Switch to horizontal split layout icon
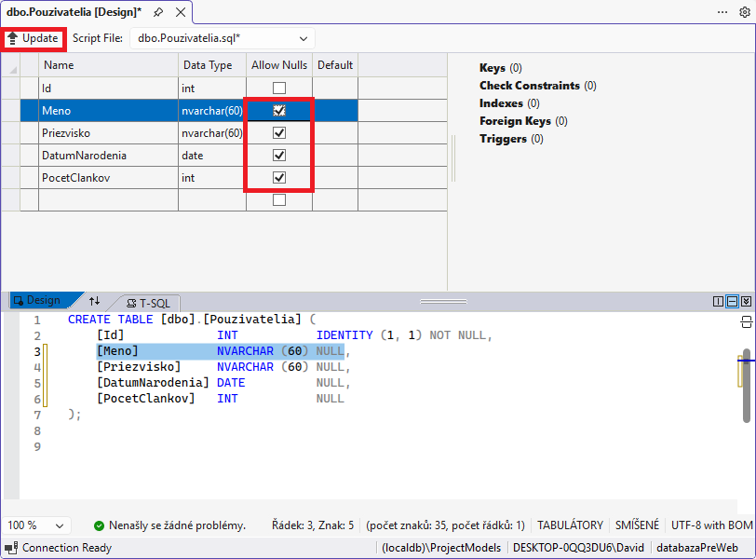The height and width of the screenshot is (559, 756). tap(732, 302)
